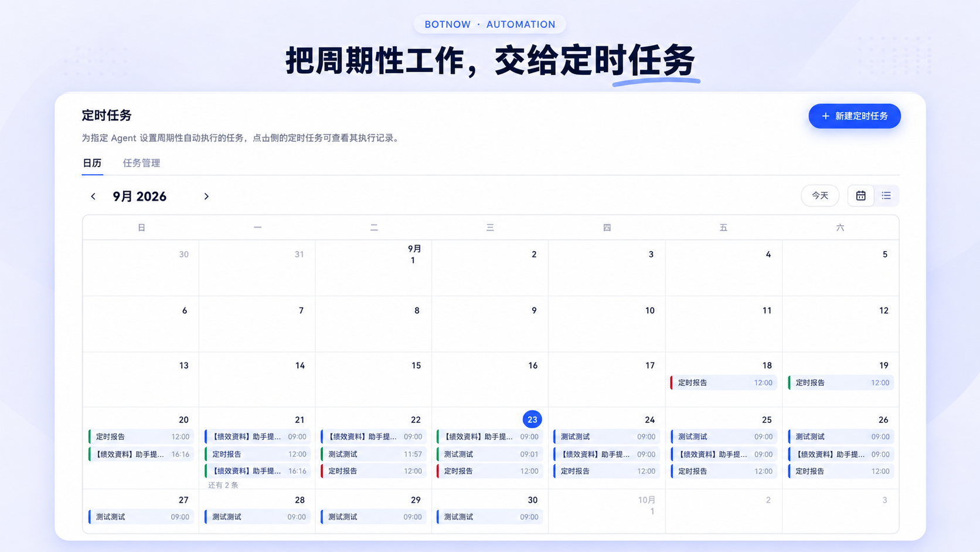
Task: Go to next month with right chevron
Action: coord(206,197)
